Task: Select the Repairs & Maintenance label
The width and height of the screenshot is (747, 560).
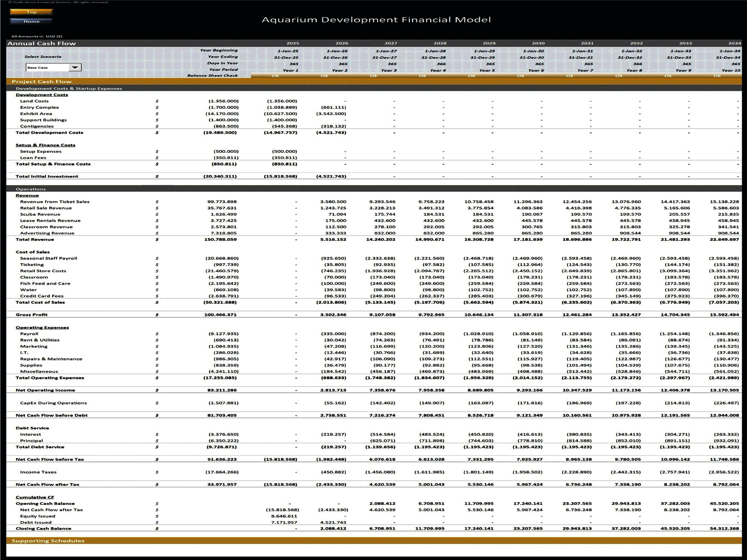Action: pos(51,359)
